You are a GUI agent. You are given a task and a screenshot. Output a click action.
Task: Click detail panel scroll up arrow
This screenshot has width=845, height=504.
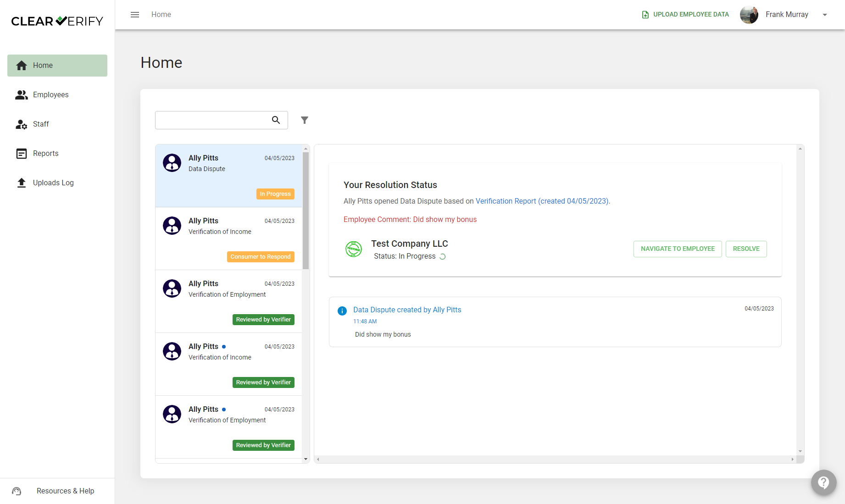pos(800,149)
